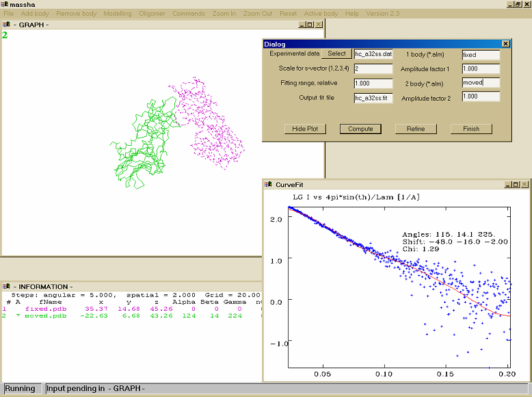Image resolution: width=532 pixels, height=397 pixels.
Task: Click the GRAPH window system icon
Action: (x=6, y=25)
